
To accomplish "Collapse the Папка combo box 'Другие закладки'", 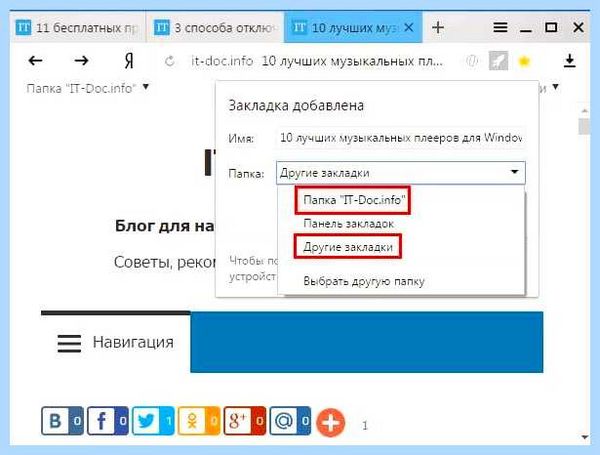I will tap(401, 173).
